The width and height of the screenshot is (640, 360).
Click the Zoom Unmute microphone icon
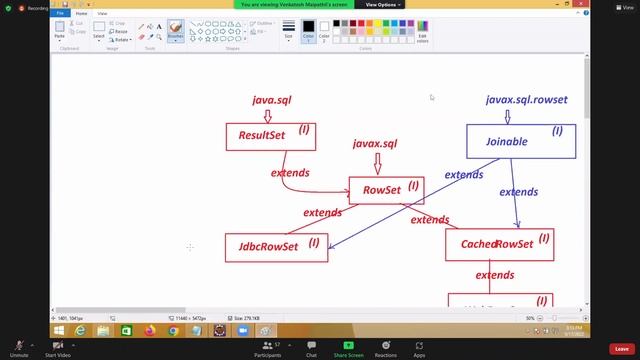(x=19, y=346)
